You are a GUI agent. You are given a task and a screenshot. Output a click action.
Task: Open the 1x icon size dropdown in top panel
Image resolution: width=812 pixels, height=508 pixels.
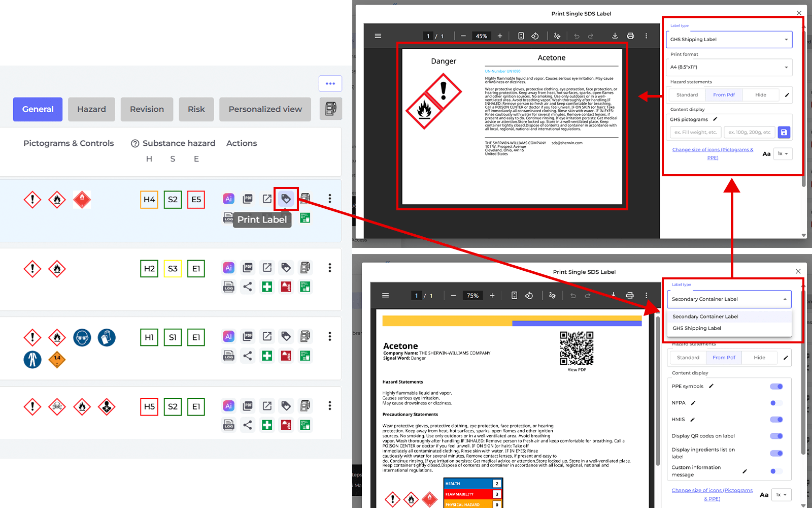[x=783, y=154]
